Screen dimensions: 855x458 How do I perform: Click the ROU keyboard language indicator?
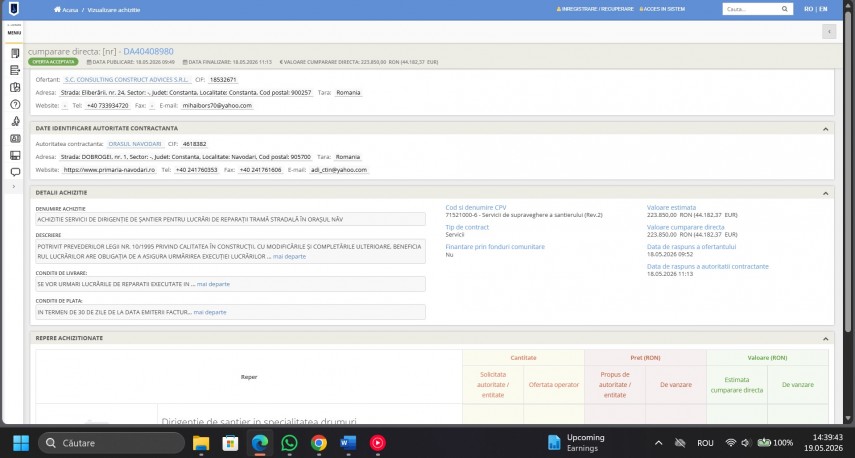click(705, 443)
